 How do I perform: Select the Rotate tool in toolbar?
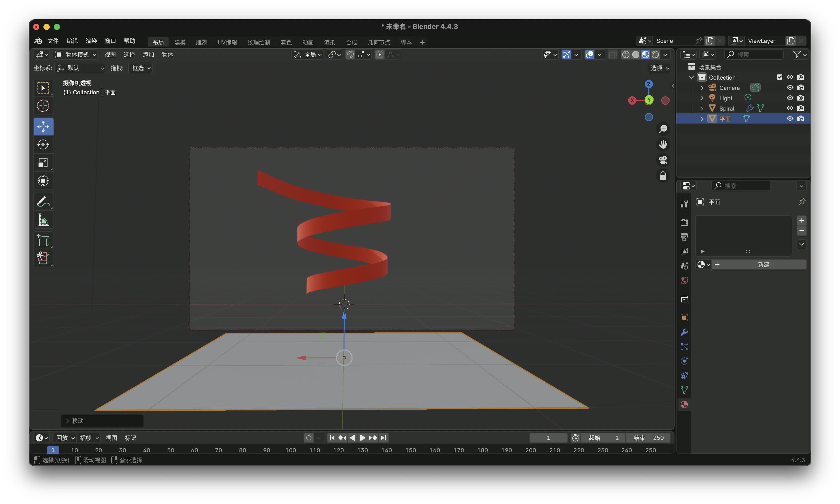click(x=43, y=145)
